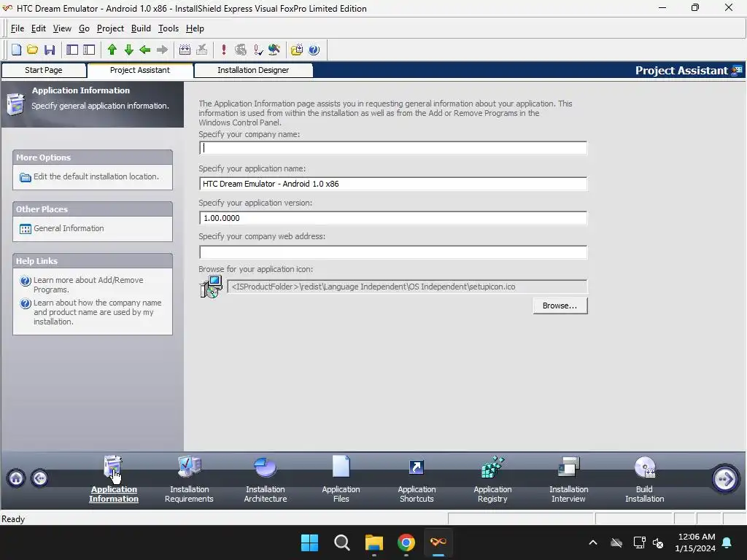Click the Open Project folder icon
Viewport: 747px width, 560px height.
[32, 50]
